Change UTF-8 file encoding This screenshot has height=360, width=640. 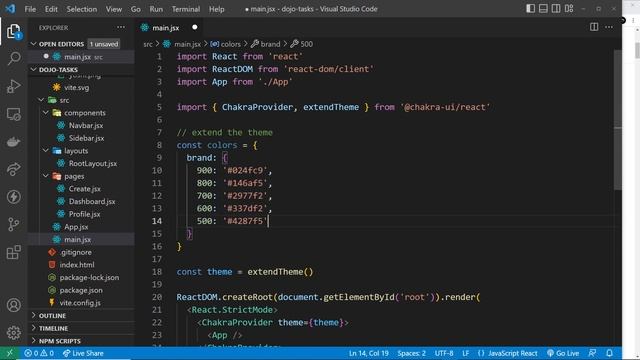(x=444, y=353)
